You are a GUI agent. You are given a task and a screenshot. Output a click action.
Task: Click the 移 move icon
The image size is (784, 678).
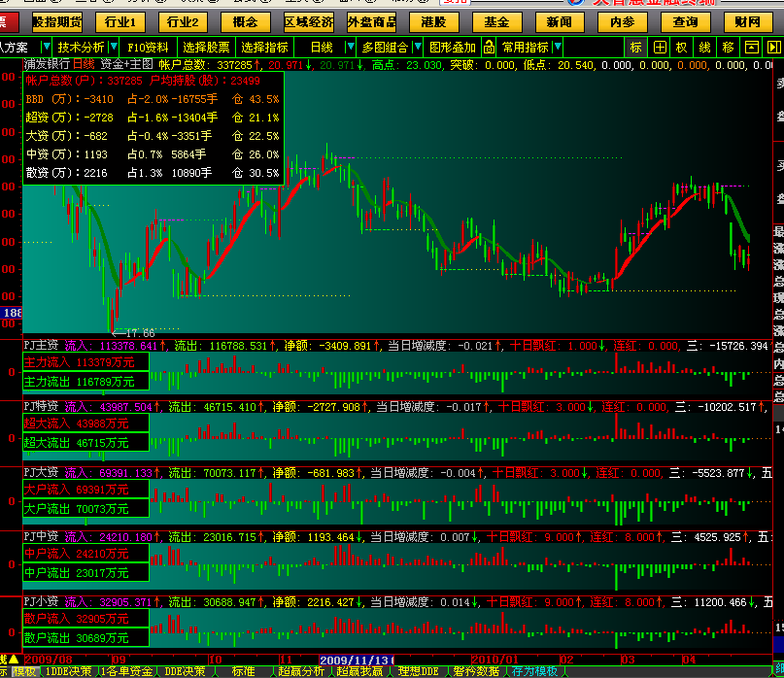pos(728,48)
